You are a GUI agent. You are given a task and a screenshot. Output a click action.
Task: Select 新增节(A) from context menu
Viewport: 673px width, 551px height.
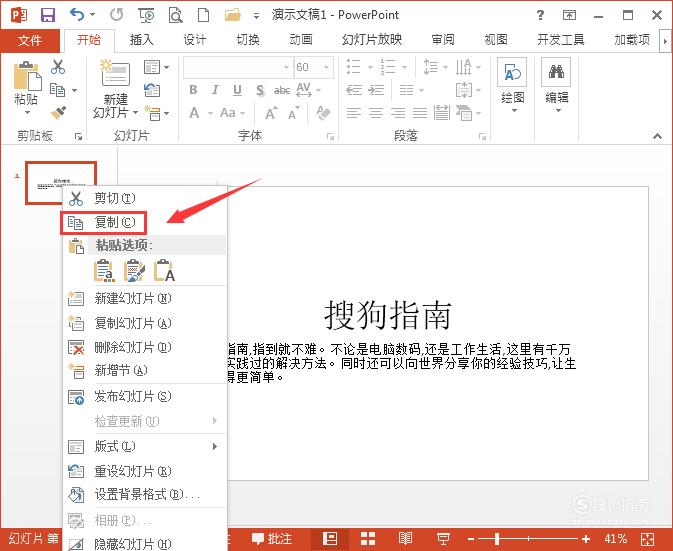click(144, 370)
